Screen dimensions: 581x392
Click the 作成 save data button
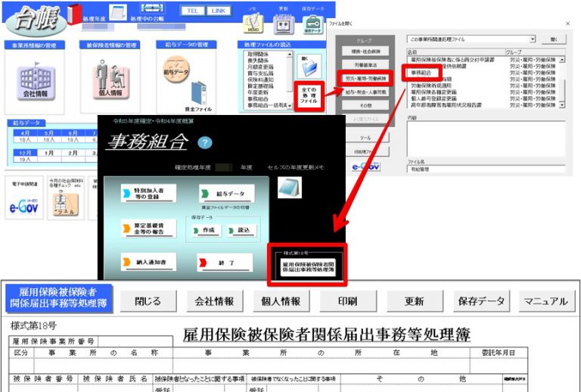pos(206,230)
